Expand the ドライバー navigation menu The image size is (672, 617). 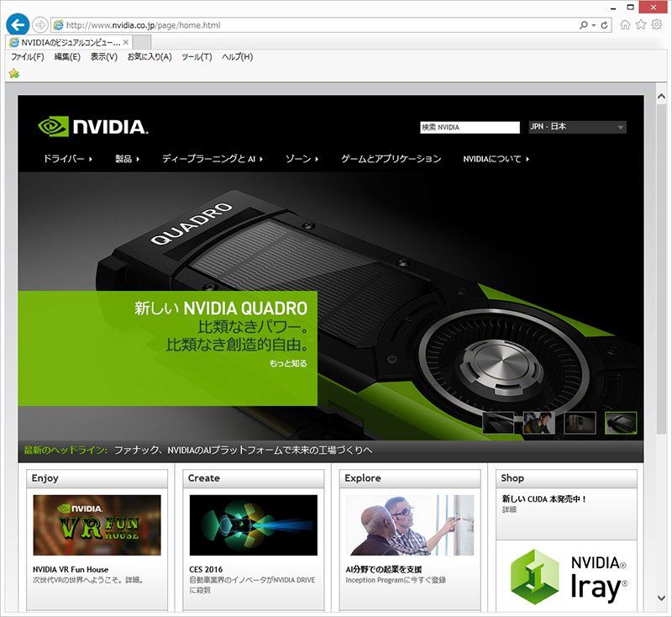(x=68, y=159)
